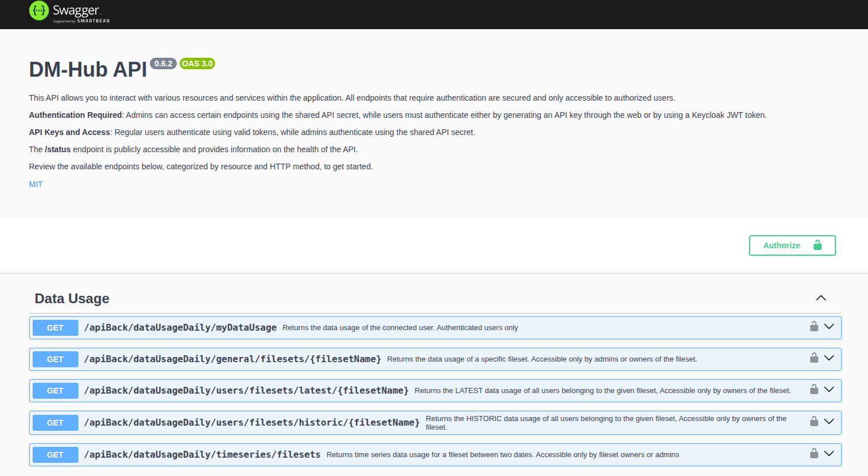Click the lock icon on timeseries/filesets row
The height and width of the screenshot is (476, 868).
coord(814,454)
